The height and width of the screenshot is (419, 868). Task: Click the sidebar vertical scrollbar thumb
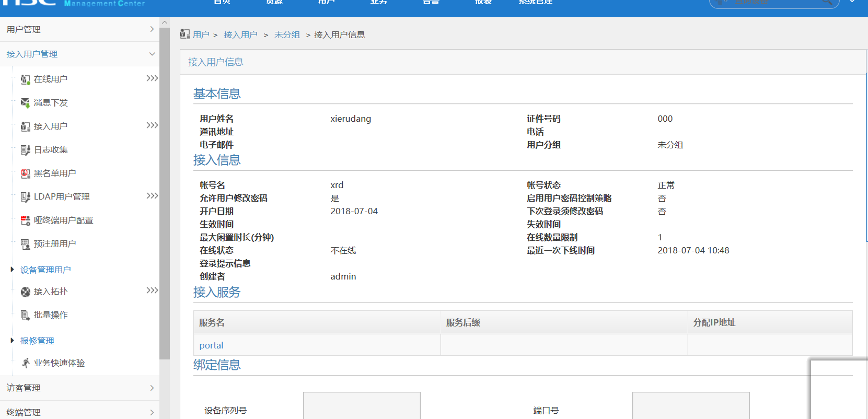165,193
